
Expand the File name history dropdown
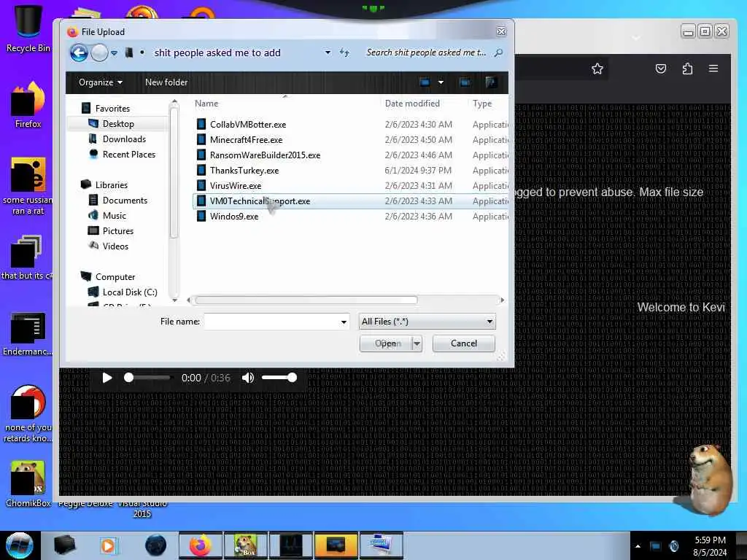pyautogui.click(x=344, y=322)
